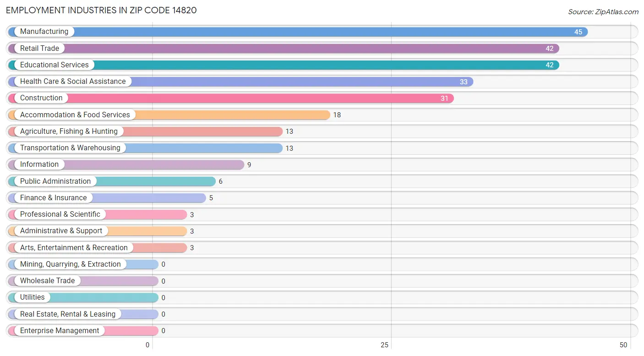Click the Retail Trade value 42
The width and height of the screenshot is (644, 356).
(x=550, y=49)
